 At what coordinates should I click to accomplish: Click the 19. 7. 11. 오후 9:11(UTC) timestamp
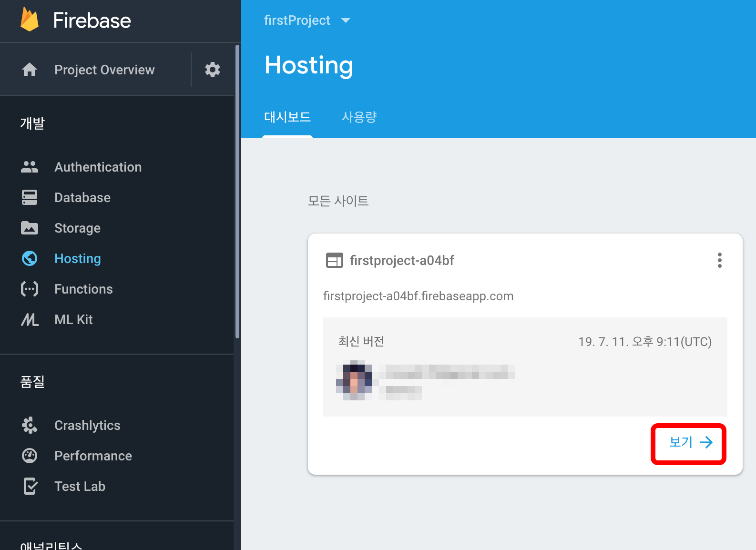645,341
